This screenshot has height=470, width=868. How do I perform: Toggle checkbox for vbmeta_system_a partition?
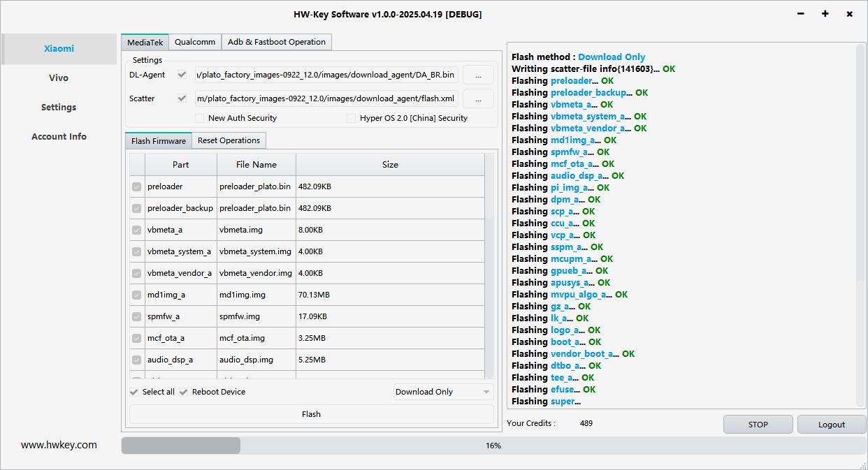137,251
